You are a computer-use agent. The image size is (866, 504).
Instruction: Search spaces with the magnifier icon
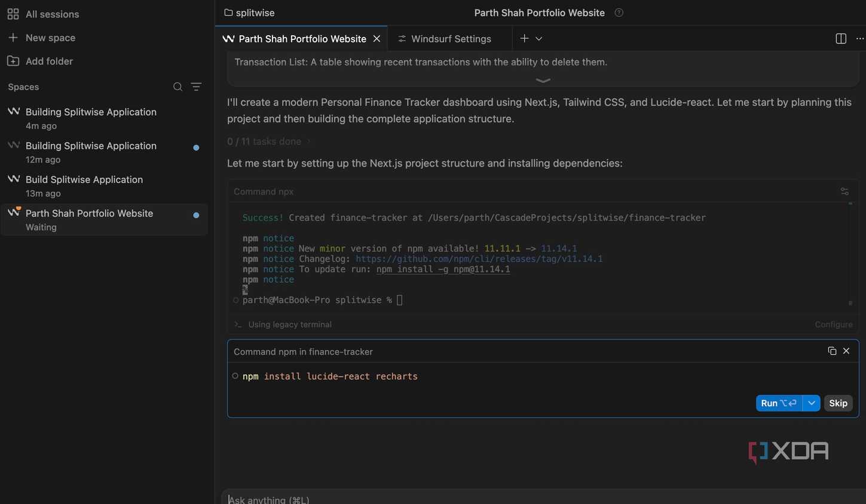pos(178,87)
